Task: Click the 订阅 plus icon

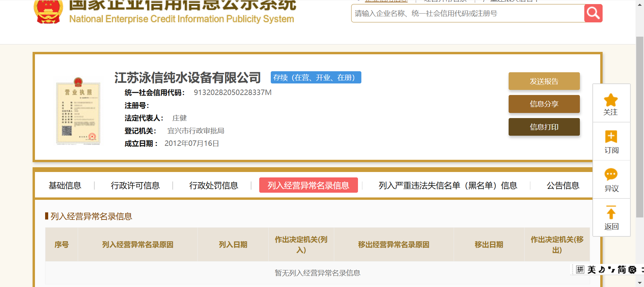Action: 611,137
